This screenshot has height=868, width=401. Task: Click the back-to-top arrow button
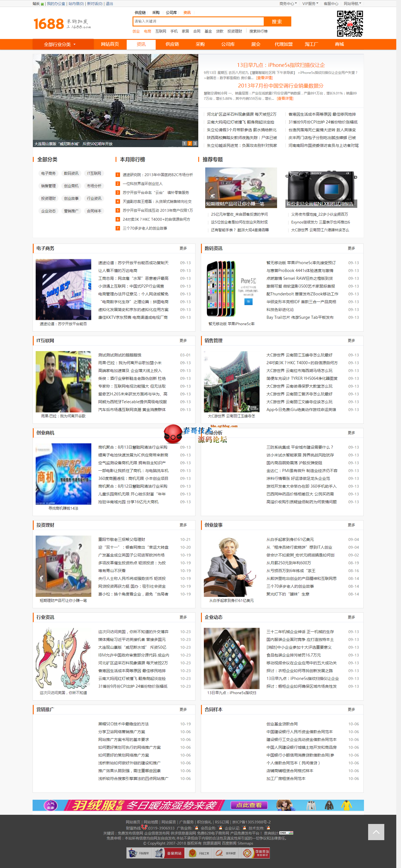click(376, 832)
